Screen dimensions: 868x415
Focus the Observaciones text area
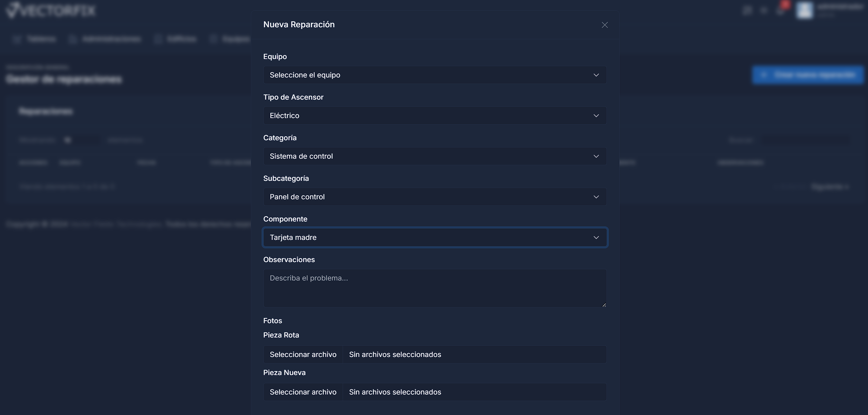(x=435, y=288)
